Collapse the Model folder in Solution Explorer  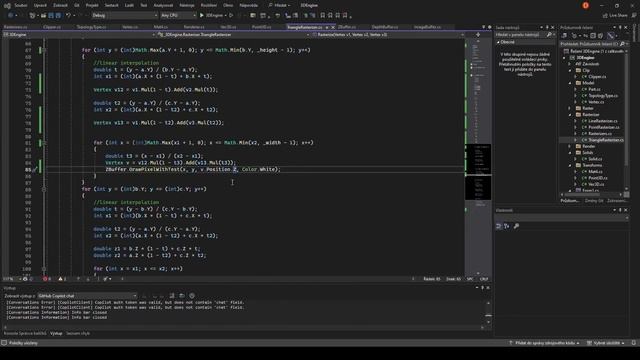click(570, 83)
